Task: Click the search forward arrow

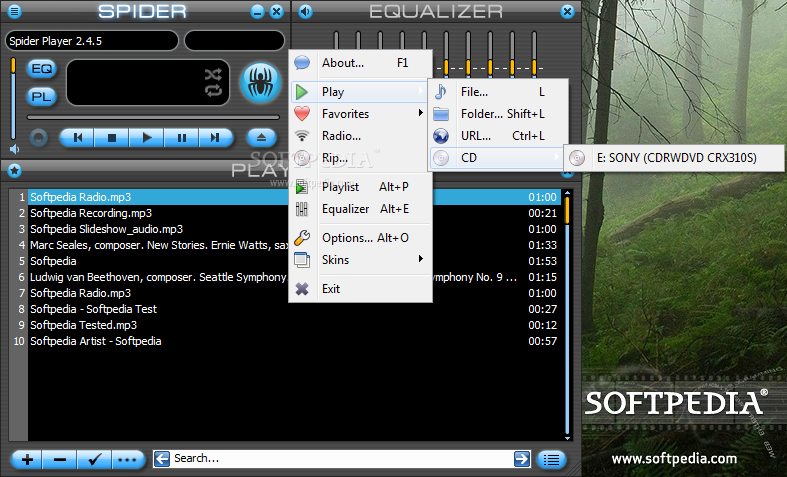Action: 522,458
